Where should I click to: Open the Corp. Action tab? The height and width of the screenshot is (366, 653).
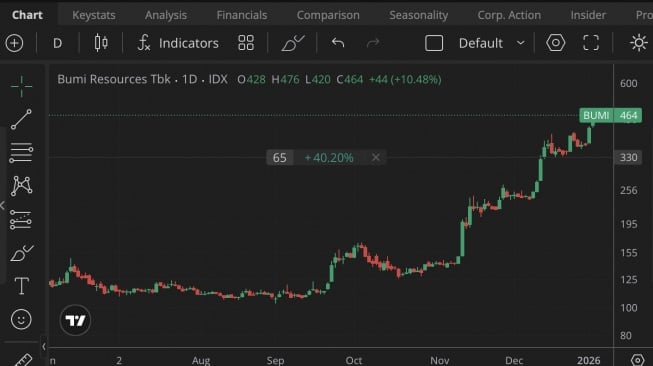pyautogui.click(x=509, y=15)
